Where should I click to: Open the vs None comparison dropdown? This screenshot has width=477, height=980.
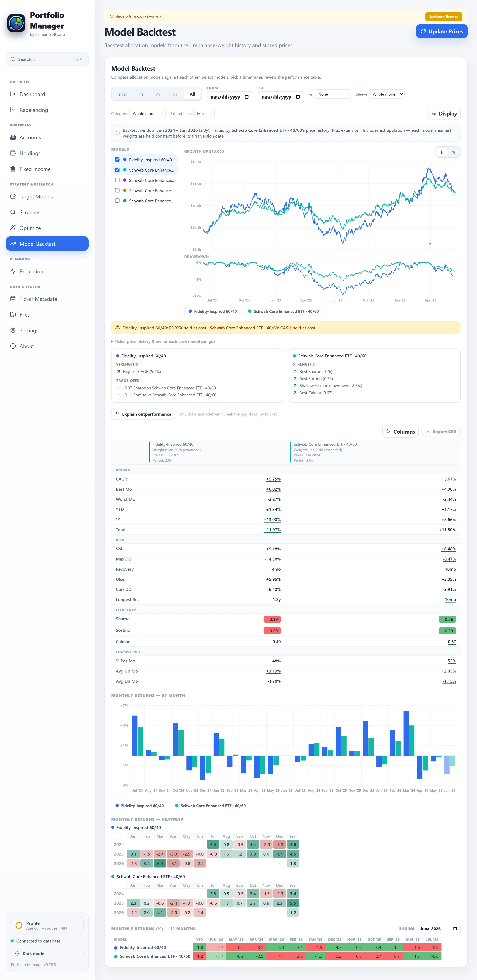click(x=333, y=94)
